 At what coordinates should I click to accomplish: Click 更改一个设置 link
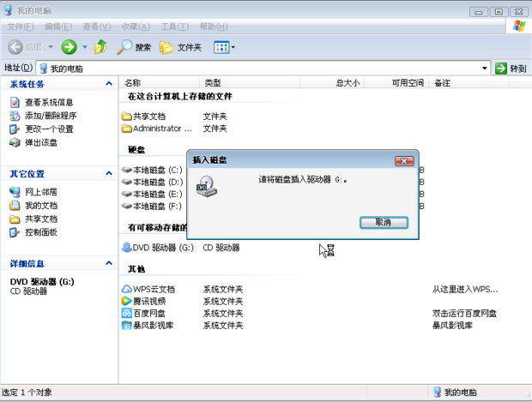click(49, 129)
